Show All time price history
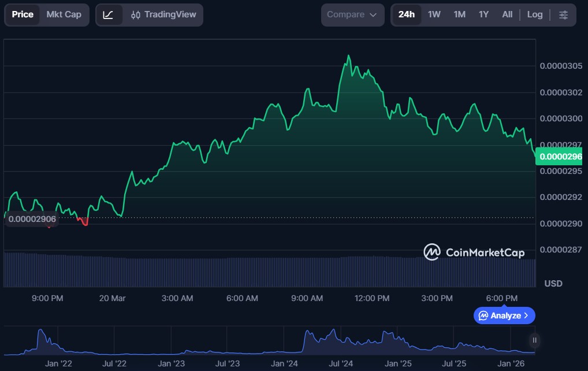 tap(507, 14)
